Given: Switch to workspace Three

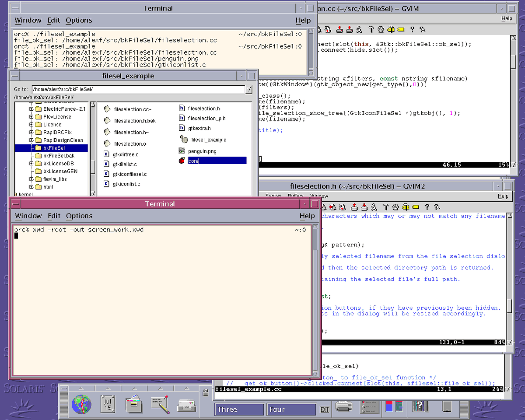Looking at the screenshot, I should coord(239,409).
